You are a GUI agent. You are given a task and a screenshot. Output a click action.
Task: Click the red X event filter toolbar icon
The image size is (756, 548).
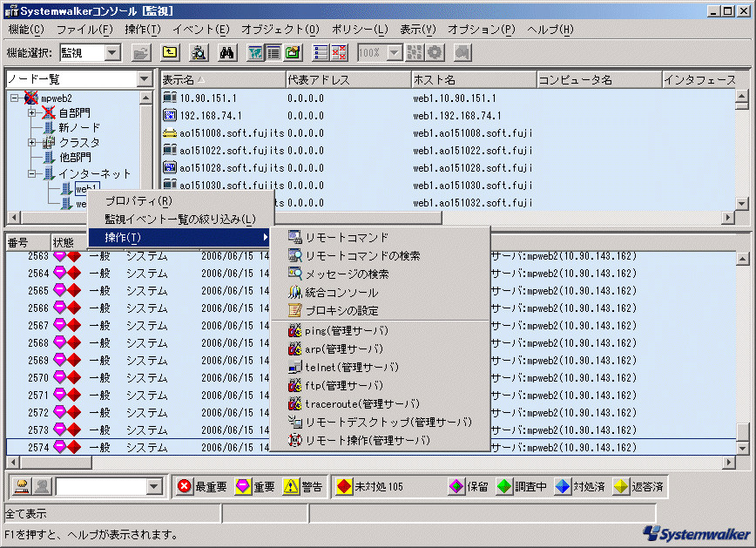339,52
